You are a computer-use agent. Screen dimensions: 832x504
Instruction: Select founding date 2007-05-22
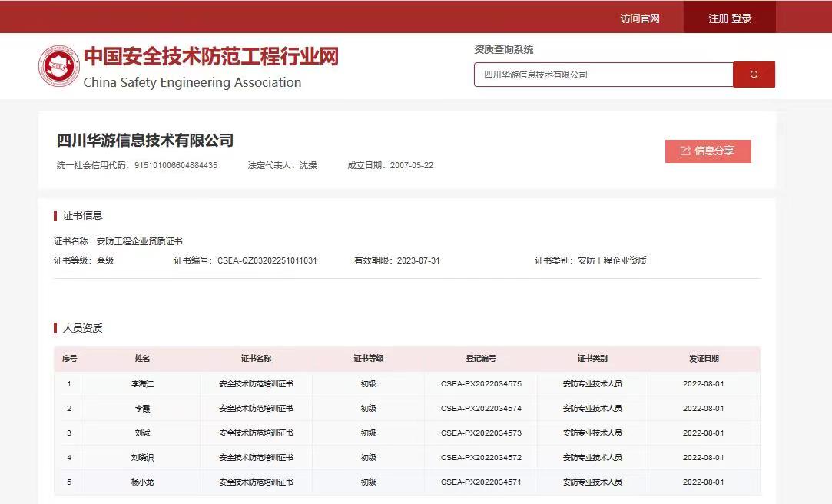pos(412,165)
